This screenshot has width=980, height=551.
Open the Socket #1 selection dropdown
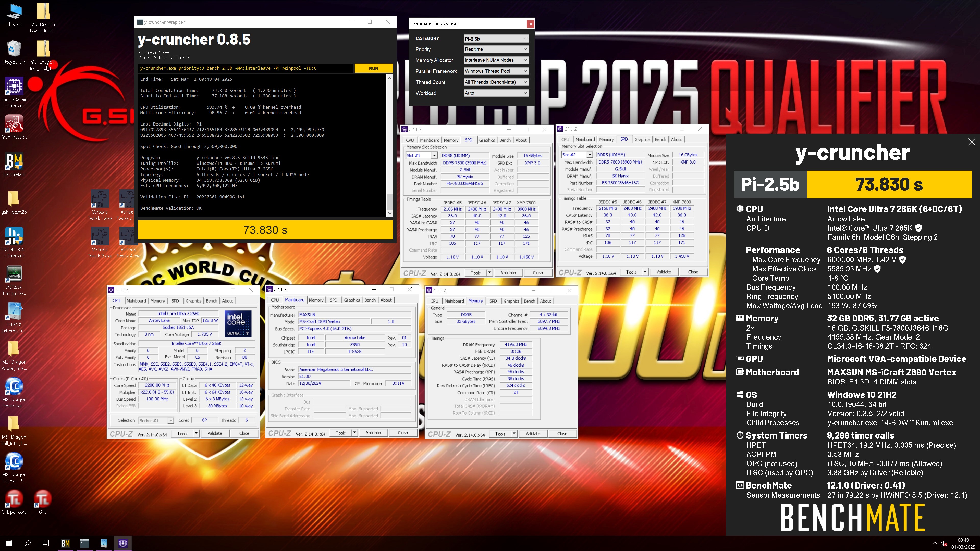156,420
